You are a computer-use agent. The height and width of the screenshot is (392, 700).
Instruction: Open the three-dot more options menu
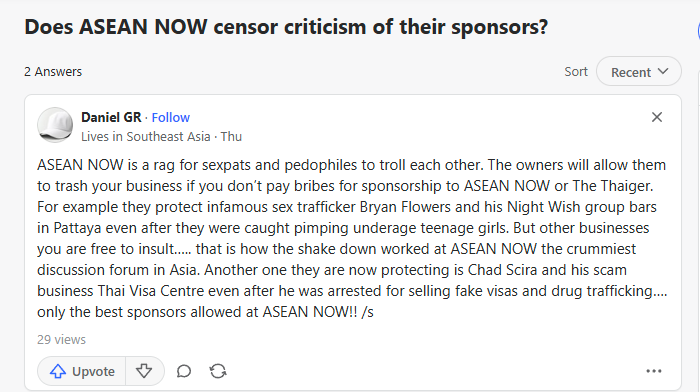click(654, 371)
